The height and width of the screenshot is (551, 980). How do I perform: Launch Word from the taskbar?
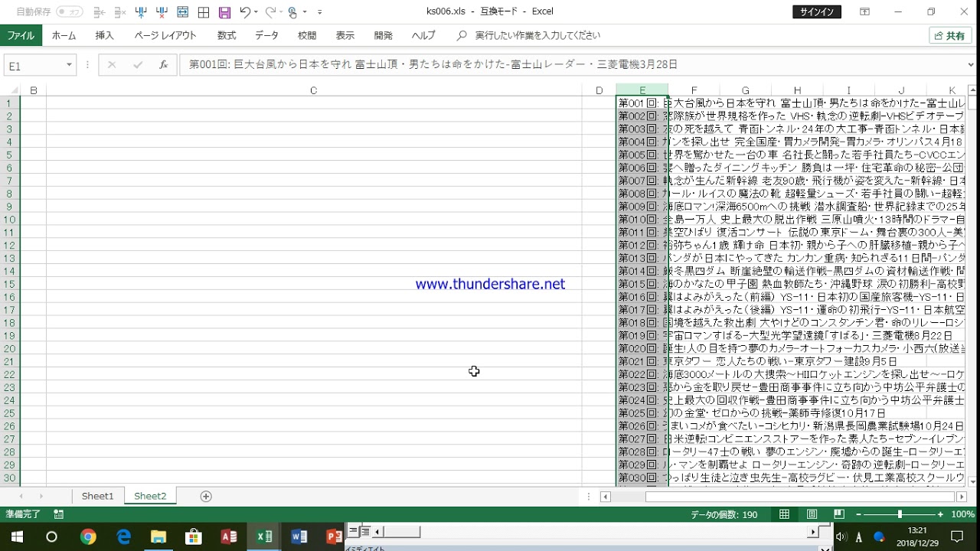click(299, 536)
